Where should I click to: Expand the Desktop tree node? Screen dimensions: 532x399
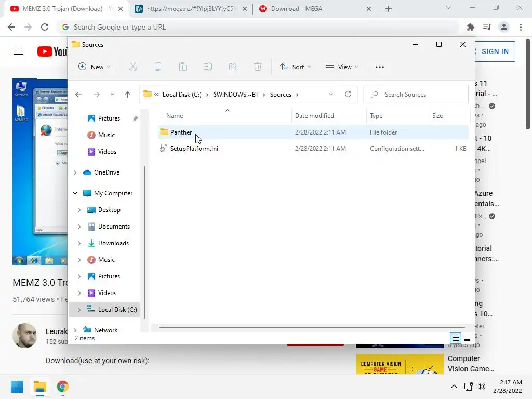pyautogui.click(x=79, y=210)
